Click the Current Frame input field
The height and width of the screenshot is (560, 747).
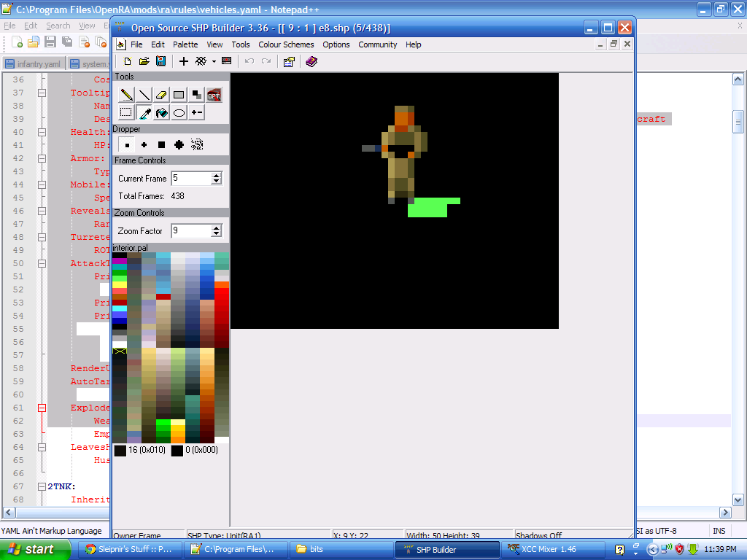(x=192, y=179)
